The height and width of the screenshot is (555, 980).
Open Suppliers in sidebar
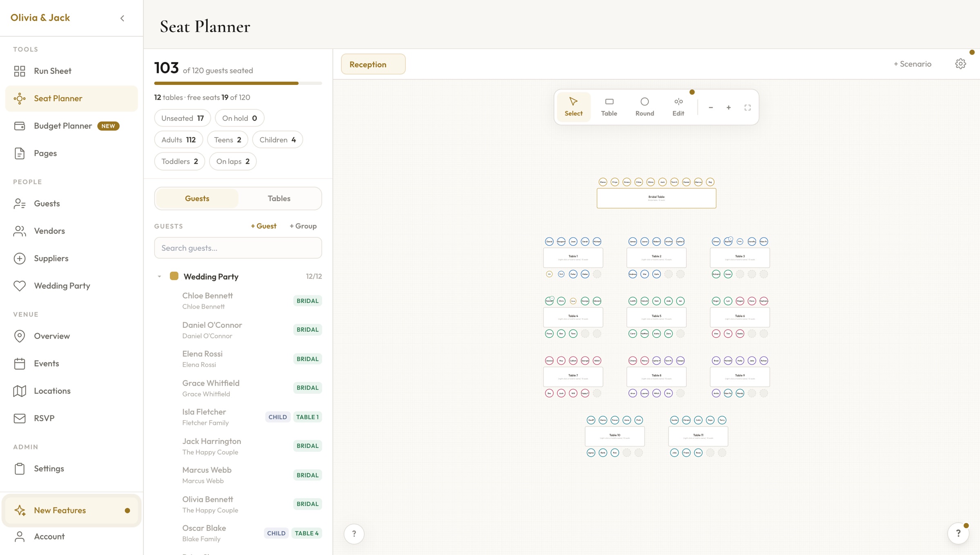(x=71, y=258)
